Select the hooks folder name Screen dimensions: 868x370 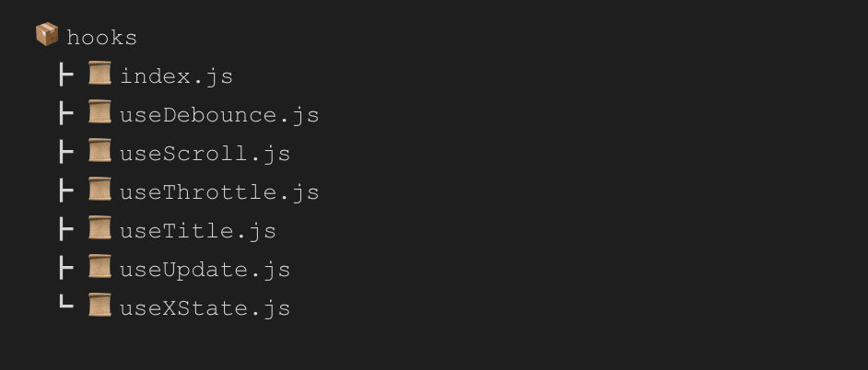pyautogui.click(x=101, y=38)
